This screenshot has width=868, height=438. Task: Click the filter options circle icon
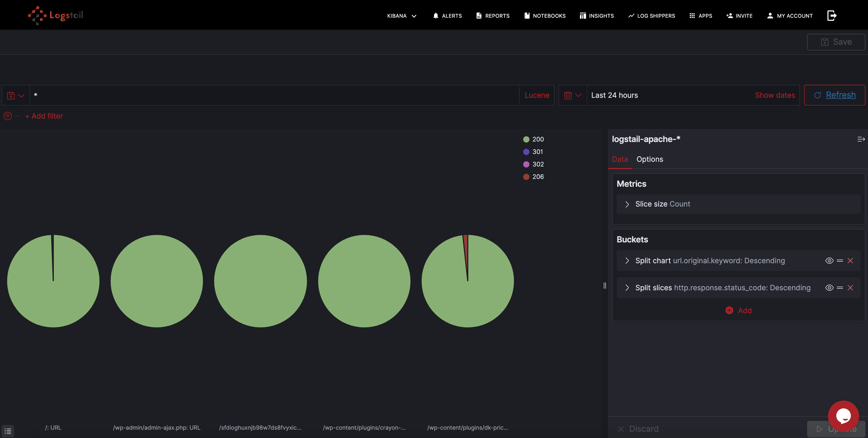click(x=8, y=116)
